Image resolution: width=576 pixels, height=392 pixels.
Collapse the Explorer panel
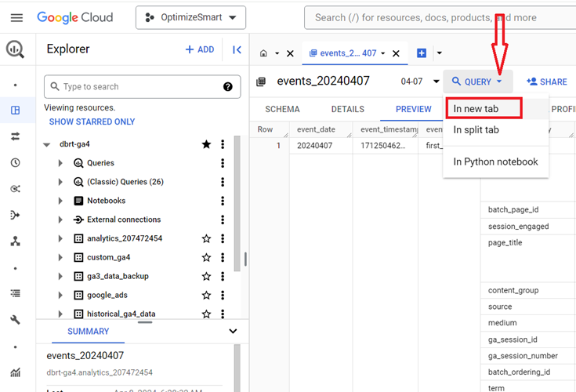click(x=237, y=49)
